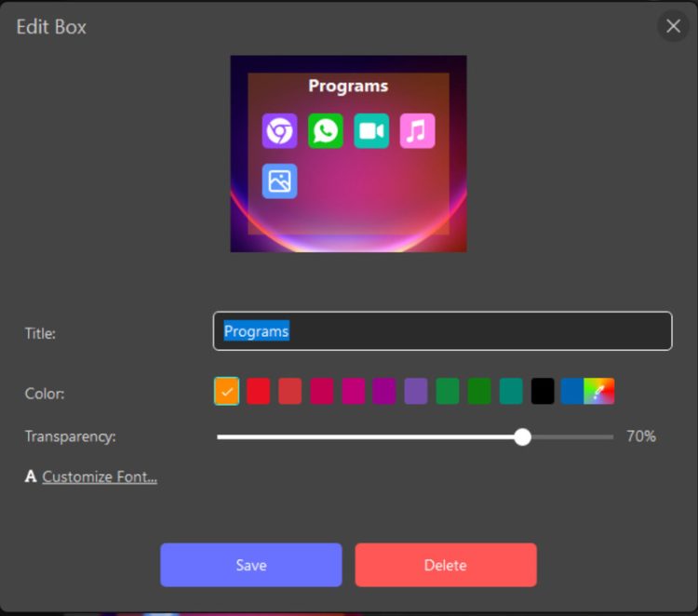Click the blue photo gallery icon
698x616 pixels.
point(279,181)
